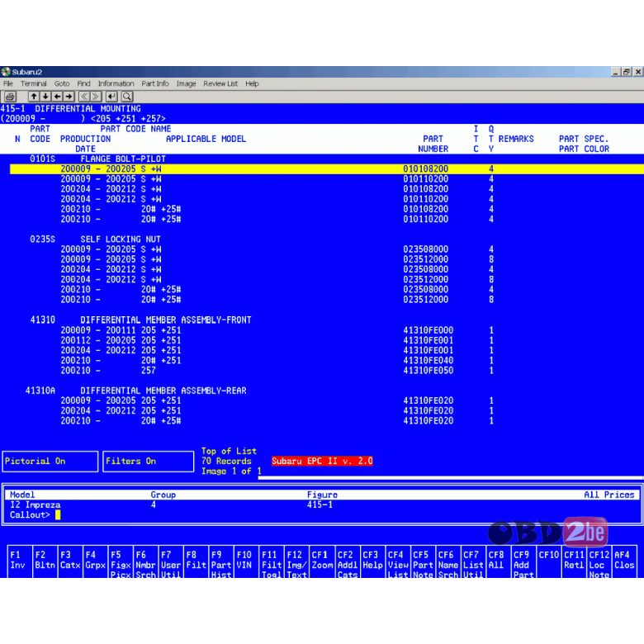This screenshot has height=644, width=644.
Task: Click the CF1 Zoom key
Action: [x=322, y=561]
